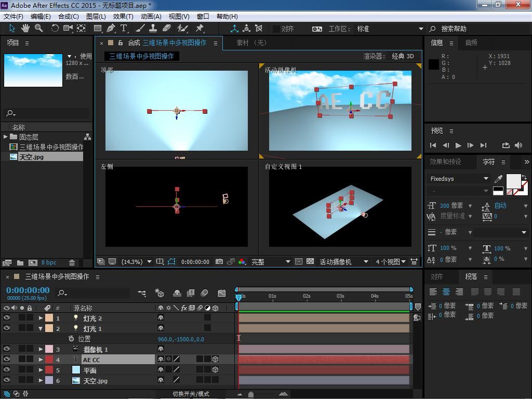The height and width of the screenshot is (399, 532).
Task: Hide the AE CC text layer
Action: tap(6, 359)
